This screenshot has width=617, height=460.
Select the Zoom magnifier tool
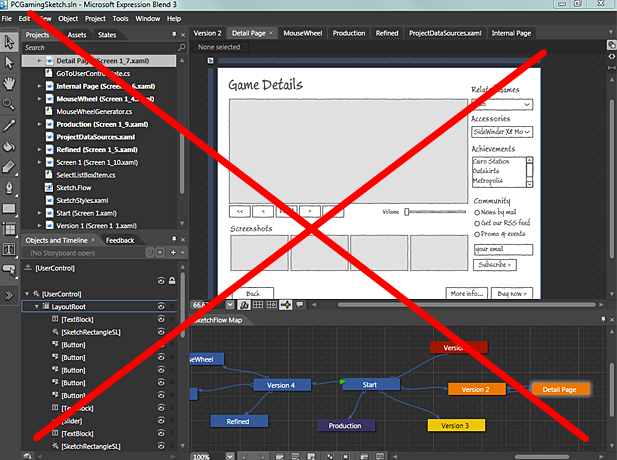pyautogui.click(x=9, y=104)
